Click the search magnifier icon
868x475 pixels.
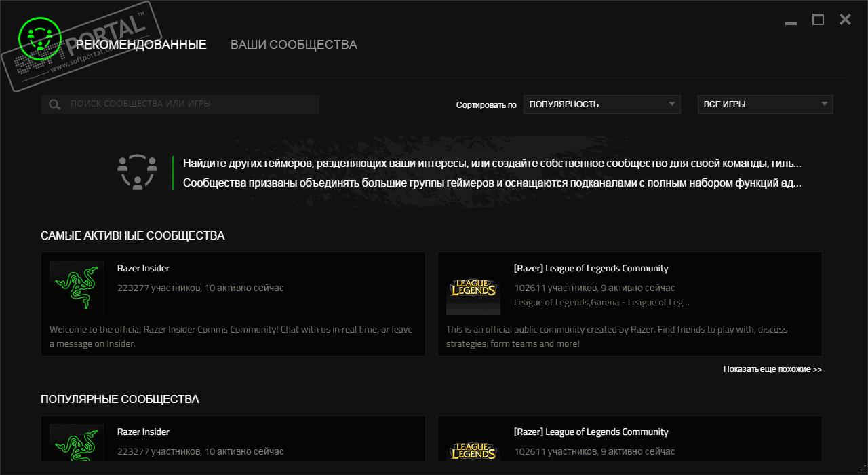tap(56, 104)
